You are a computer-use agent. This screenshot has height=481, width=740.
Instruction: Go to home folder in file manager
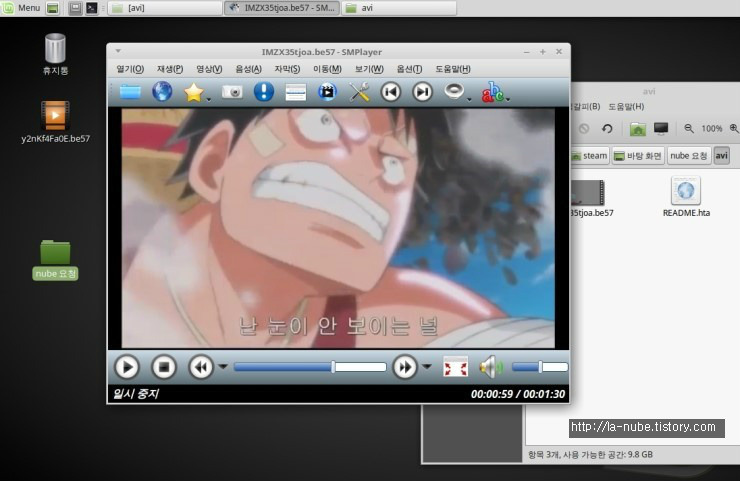pos(637,128)
